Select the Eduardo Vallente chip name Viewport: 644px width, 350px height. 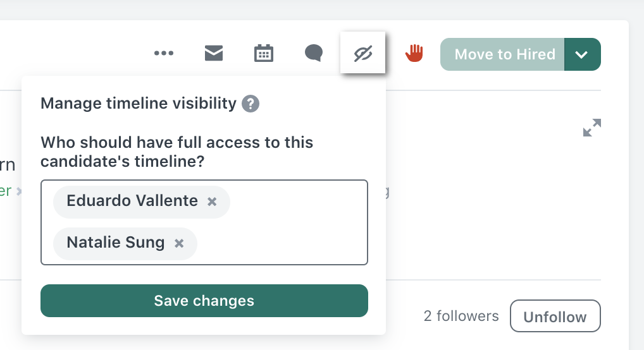(x=132, y=201)
